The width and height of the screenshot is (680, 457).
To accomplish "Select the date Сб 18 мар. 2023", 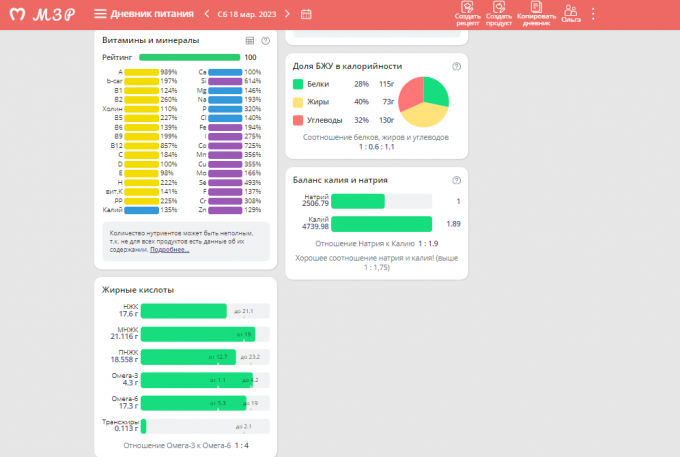I will 246,14.
